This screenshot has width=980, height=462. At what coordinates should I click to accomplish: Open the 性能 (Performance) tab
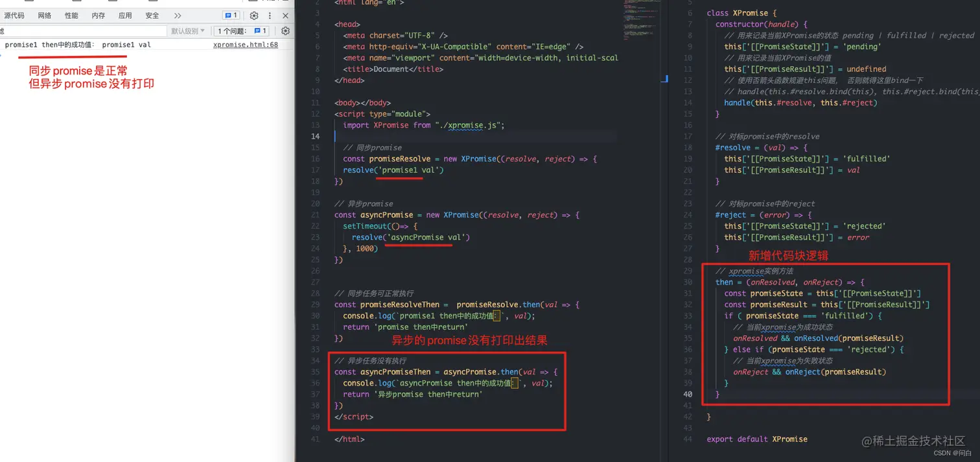pyautogui.click(x=71, y=16)
